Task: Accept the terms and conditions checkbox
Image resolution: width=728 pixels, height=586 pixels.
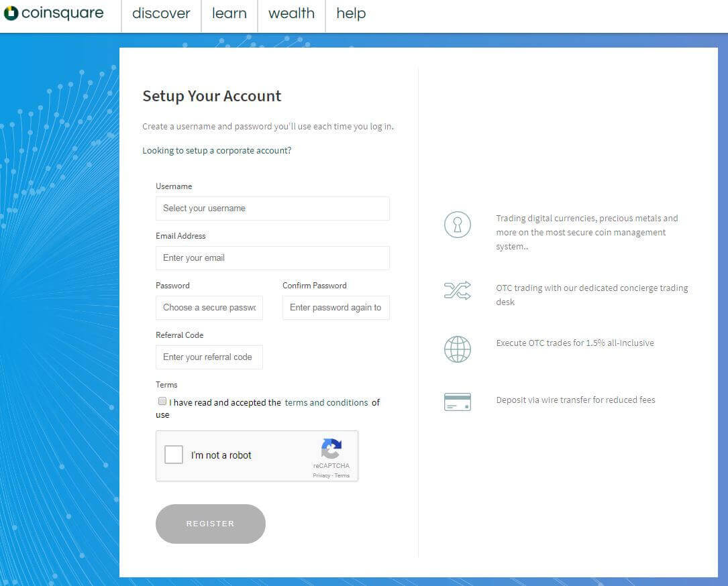Action: coord(162,401)
